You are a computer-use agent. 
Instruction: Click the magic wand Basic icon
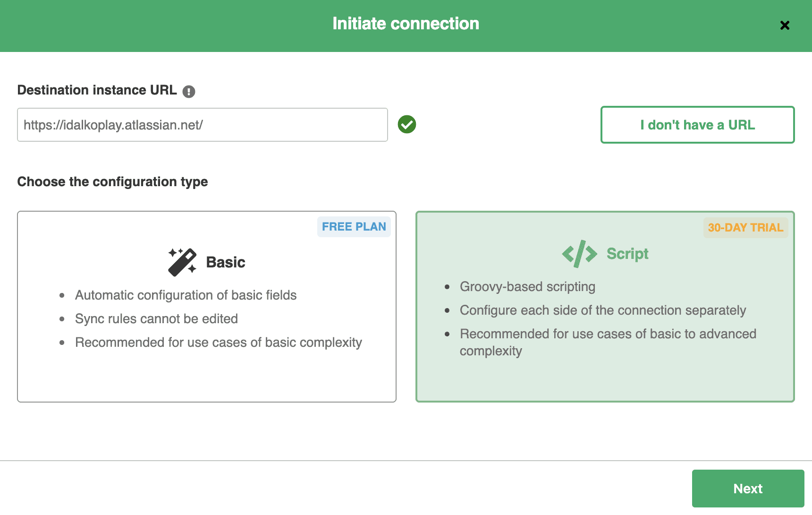point(182,262)
